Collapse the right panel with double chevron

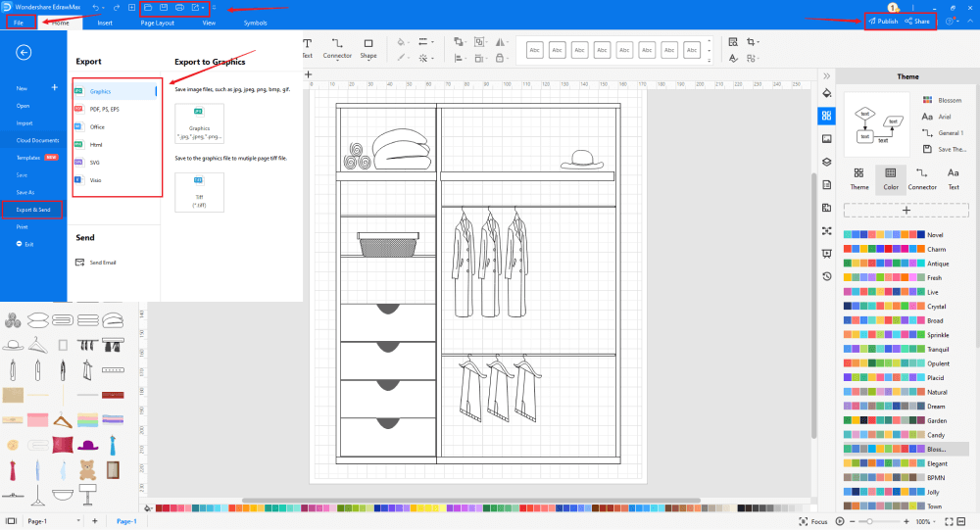826,75
